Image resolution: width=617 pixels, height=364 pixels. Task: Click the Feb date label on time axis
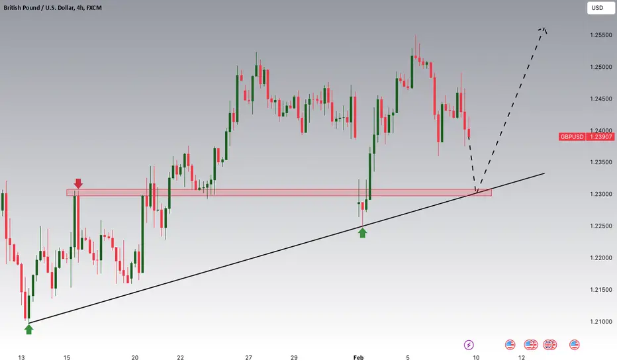coord(358,357)
